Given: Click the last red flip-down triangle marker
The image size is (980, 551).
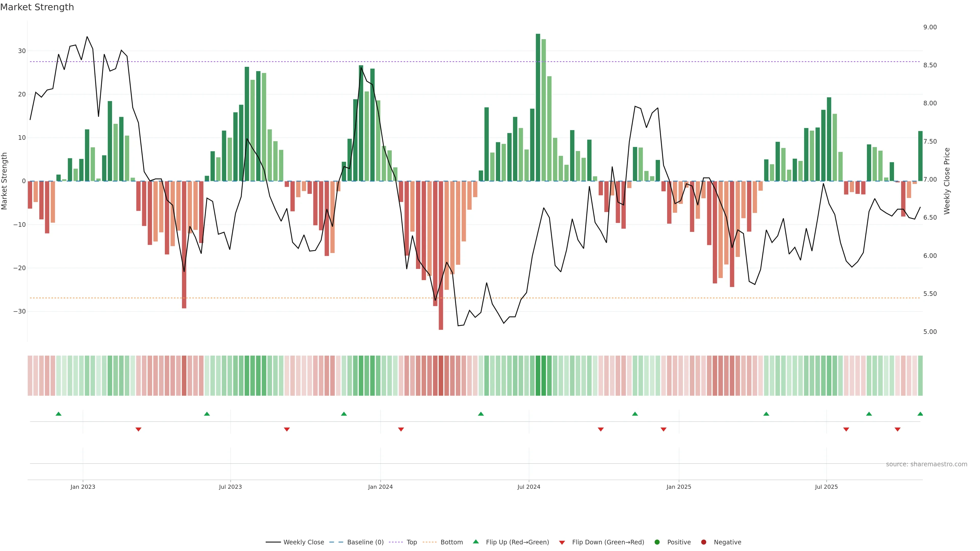Looking at the screenshot, I should click(x=898, y=429).
